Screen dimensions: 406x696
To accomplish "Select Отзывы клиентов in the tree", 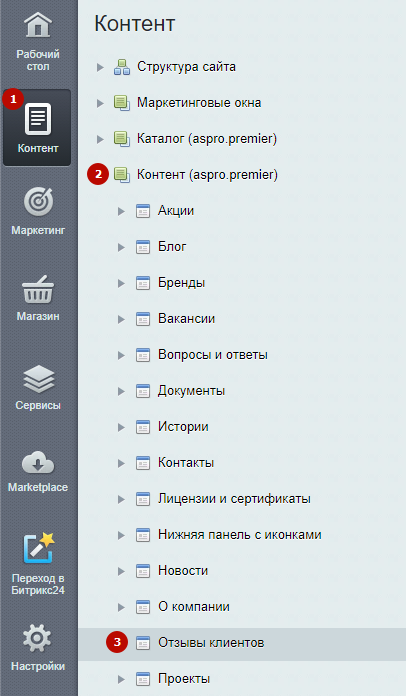I will [x=211, y=643].
